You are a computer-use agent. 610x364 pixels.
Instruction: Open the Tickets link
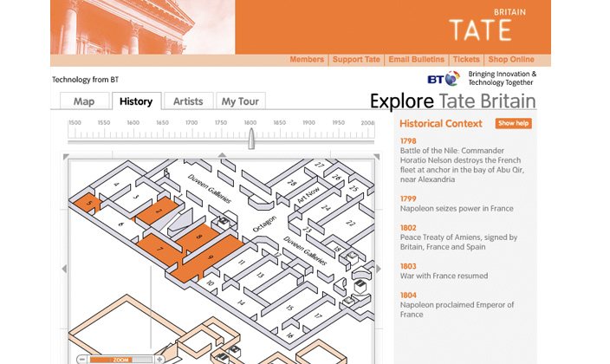[466, 60]
